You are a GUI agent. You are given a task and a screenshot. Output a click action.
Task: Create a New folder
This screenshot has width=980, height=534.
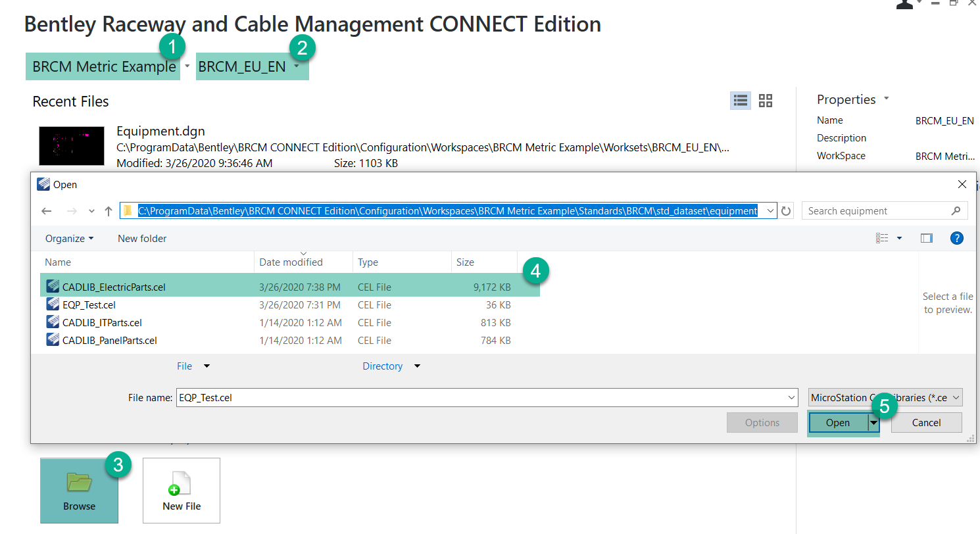[142, 239]
